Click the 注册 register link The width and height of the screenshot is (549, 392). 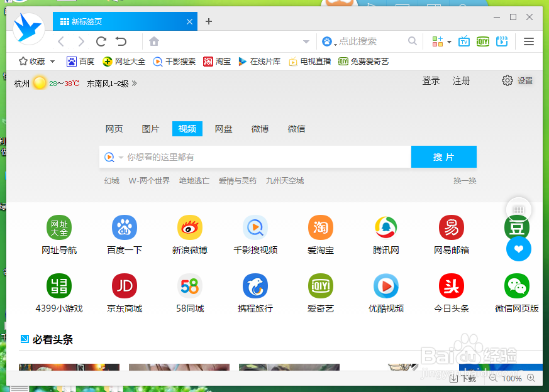[x=461, y=81]
